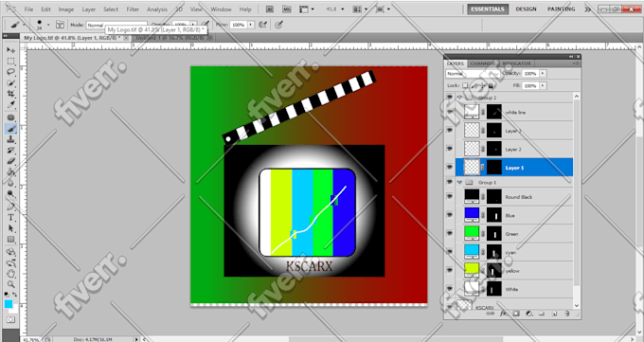644x342 pixels.
Task: Open layer Opacity slider arrow
Action: coord(543,73)
